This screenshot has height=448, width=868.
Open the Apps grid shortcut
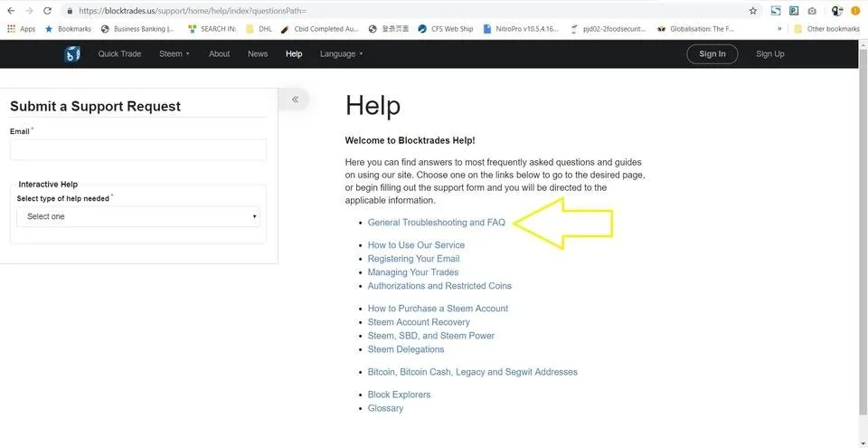[x=21, y=29]
